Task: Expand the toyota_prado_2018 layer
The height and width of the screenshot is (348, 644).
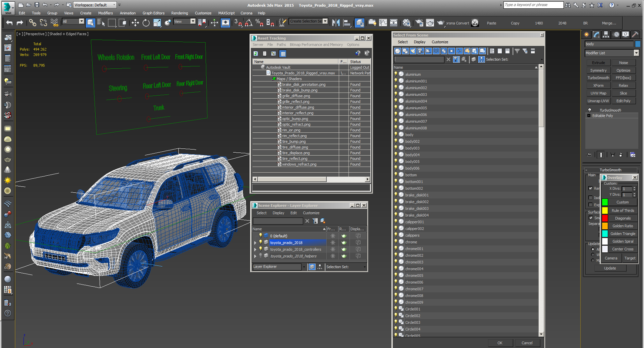Action: coord(255,243)
